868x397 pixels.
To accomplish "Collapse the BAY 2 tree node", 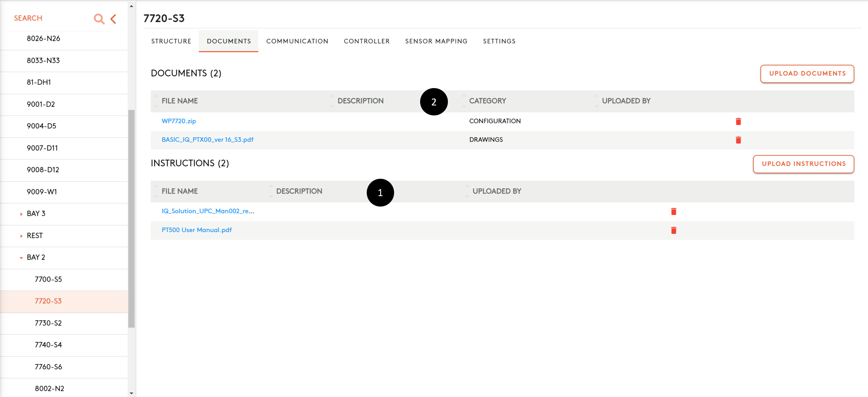I will tap(21, 258).
